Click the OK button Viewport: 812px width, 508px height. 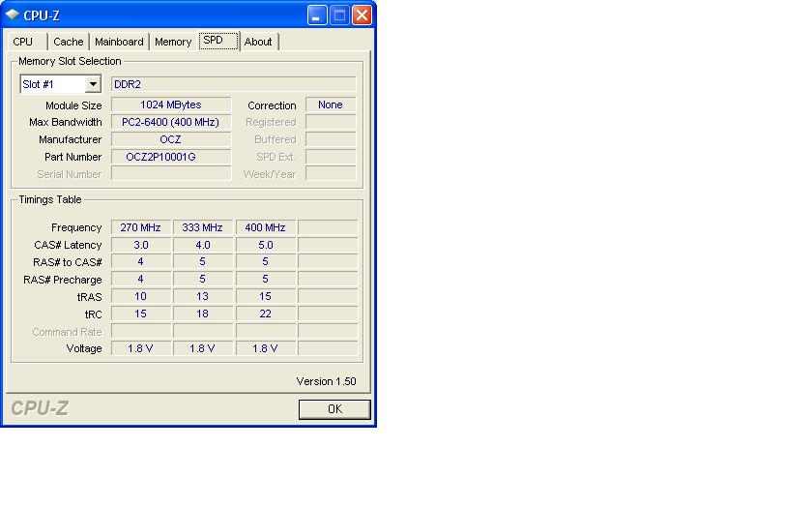[x=334, y=409]
